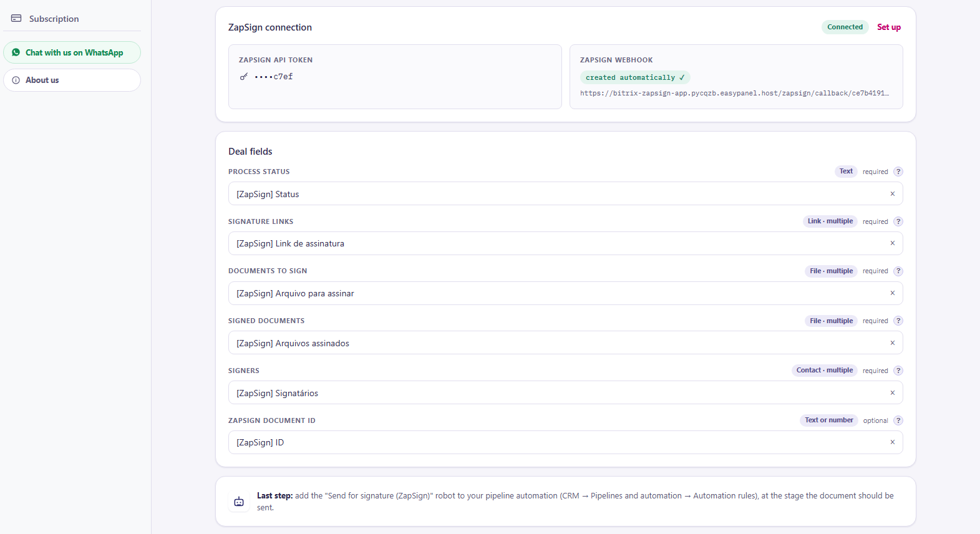980x534 pixels.
Task: Show help for Signed Documents
Action: pos(898,321)
